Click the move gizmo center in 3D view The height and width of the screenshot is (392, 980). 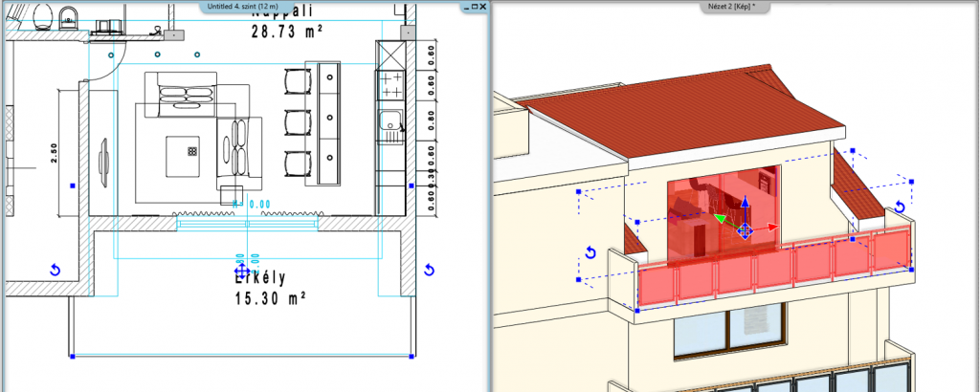[744, 230]
